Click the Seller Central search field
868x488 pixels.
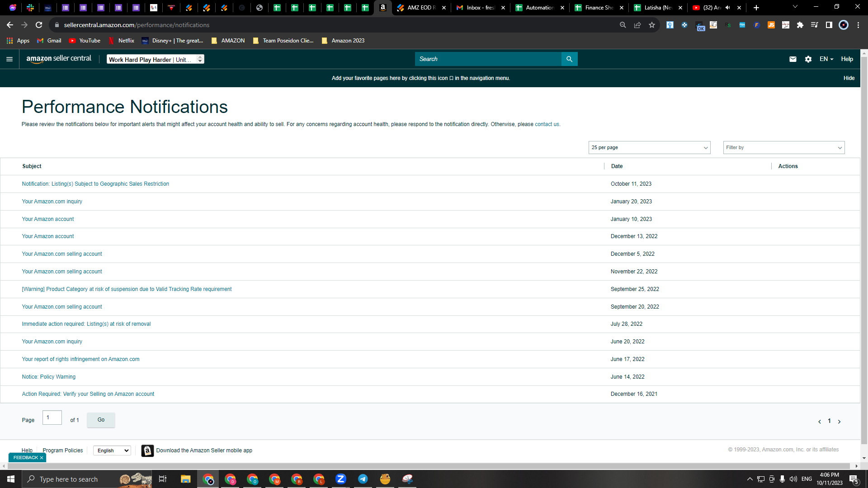488,59
